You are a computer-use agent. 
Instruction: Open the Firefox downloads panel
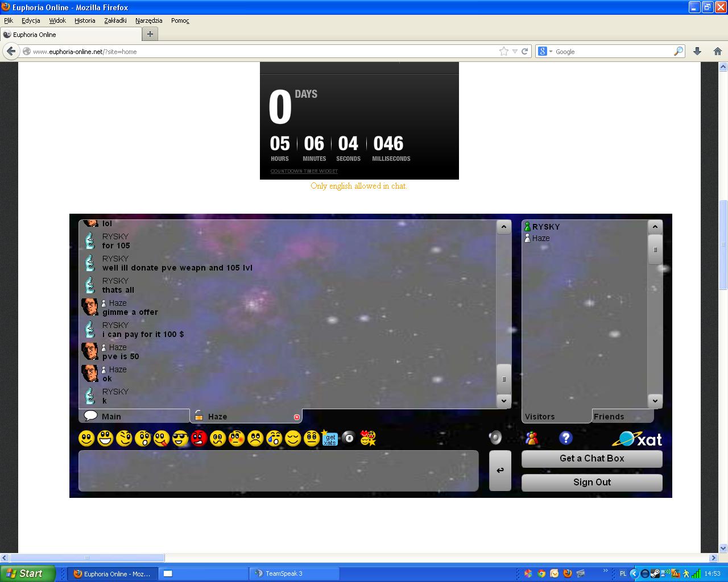coord(697,51)
